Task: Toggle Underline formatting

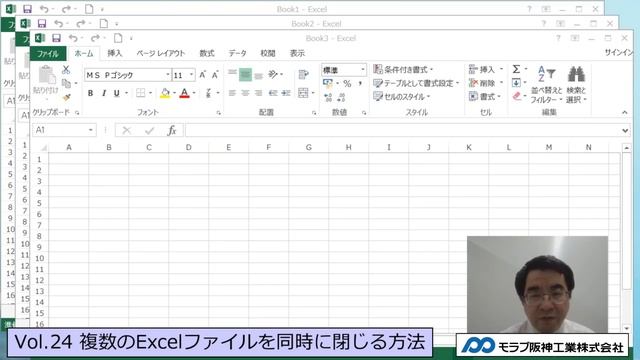Action: (117, 93)
